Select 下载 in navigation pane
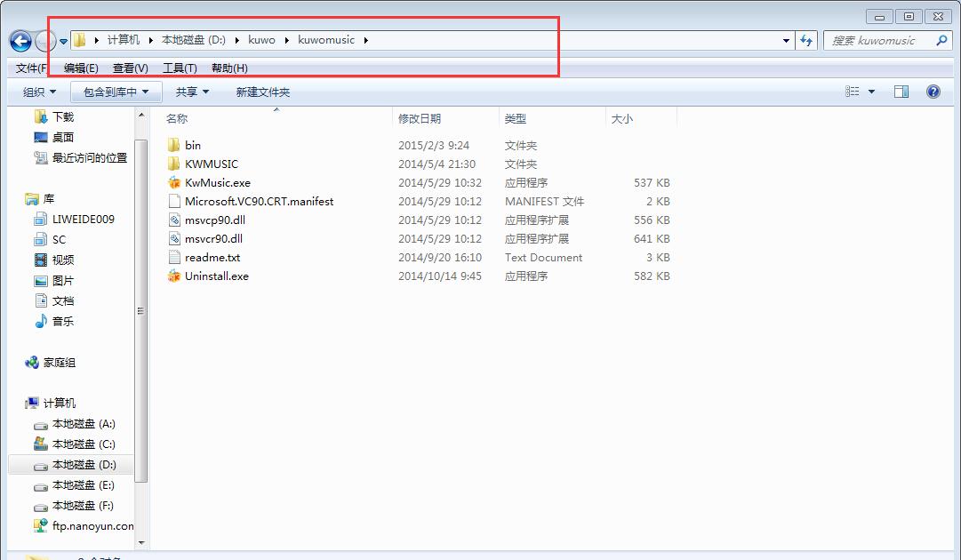 pos(62,116)
